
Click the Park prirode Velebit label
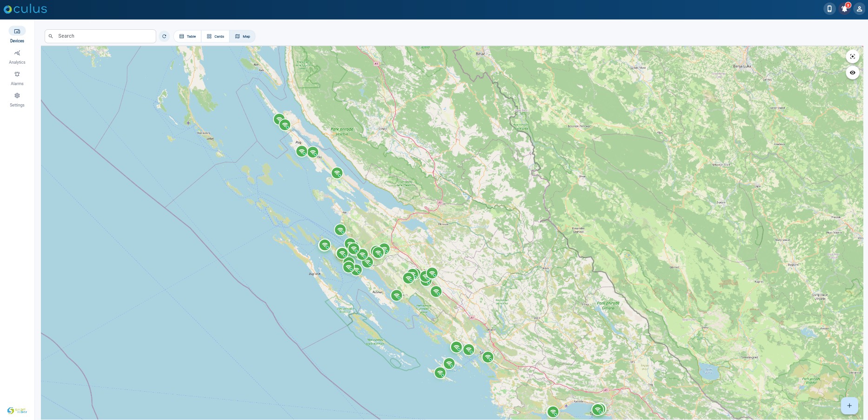click(x=342, y=132)
